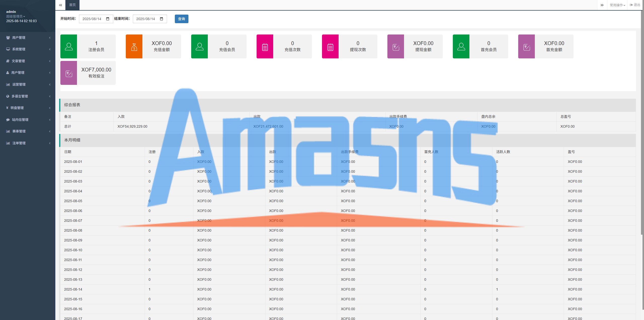Screen dimensions: 644x320
Task: Expand the 超级管理员 role dropdown
Action: pos(16,16)
